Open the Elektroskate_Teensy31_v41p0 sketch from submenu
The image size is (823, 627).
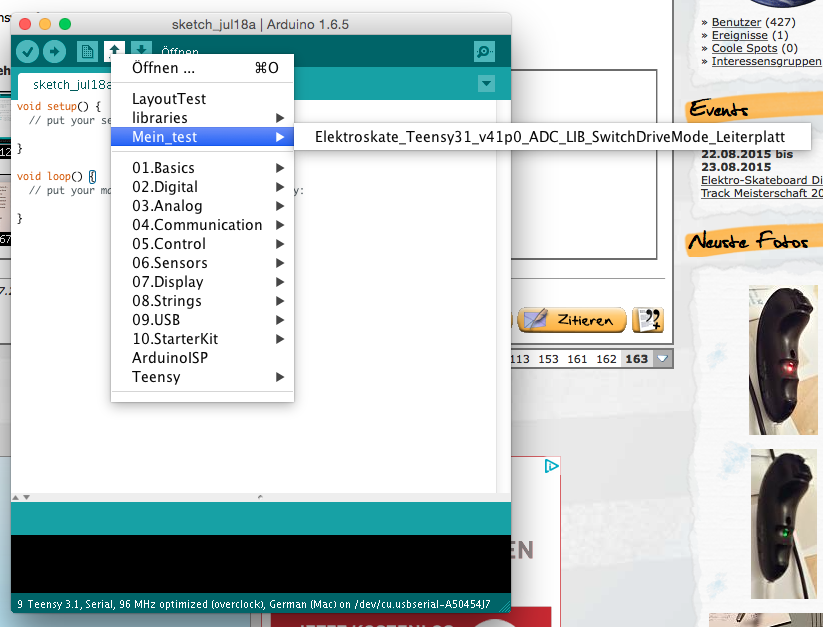550,137
